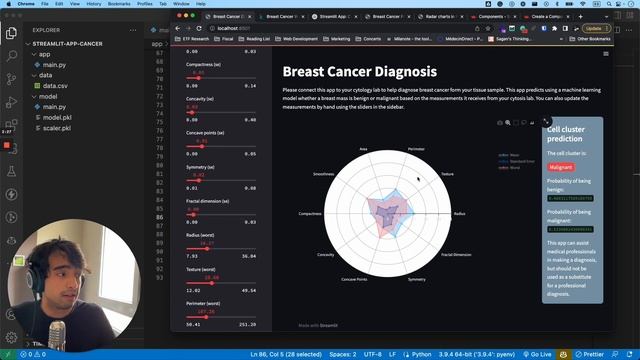The height and width of the screenshot is (360, 640).
Task: Toggle the Worst trace in chart legend
Action: point(509,168)
